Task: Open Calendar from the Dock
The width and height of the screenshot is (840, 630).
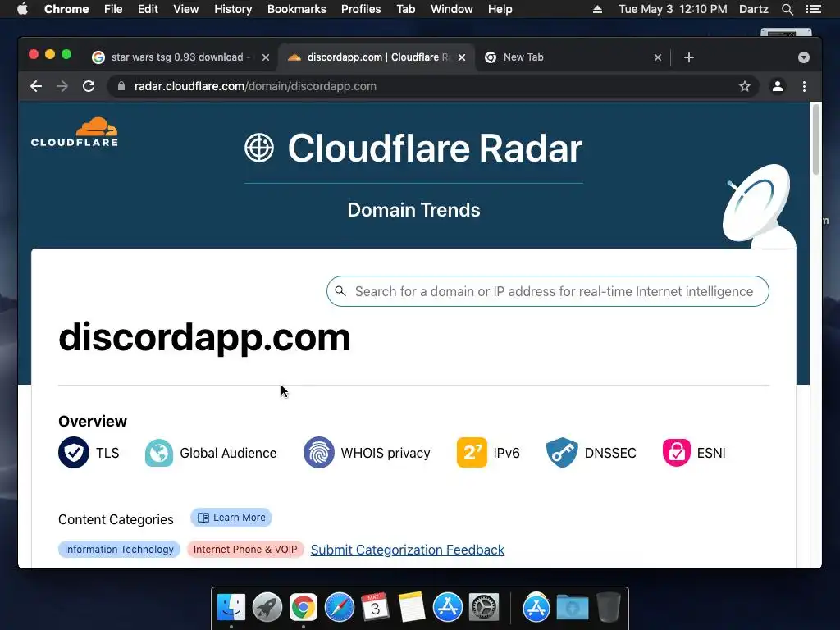Action: pyautogui.click(x=375, y=607)
